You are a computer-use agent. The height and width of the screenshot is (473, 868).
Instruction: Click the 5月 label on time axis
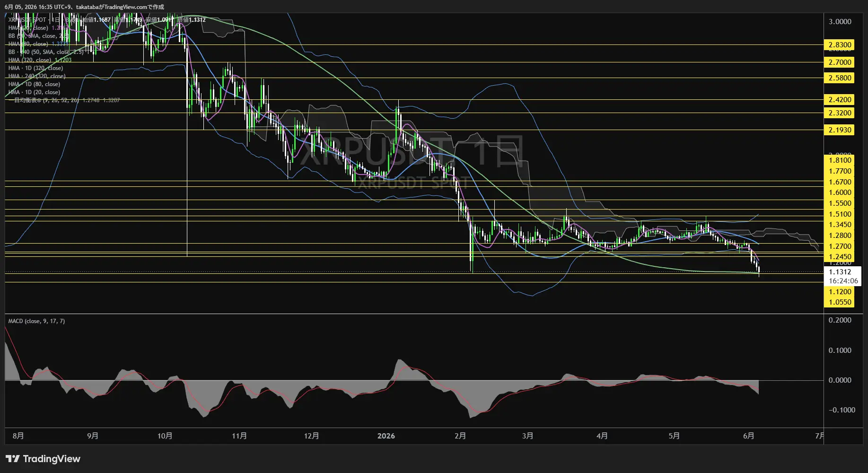tap(674, 436)
